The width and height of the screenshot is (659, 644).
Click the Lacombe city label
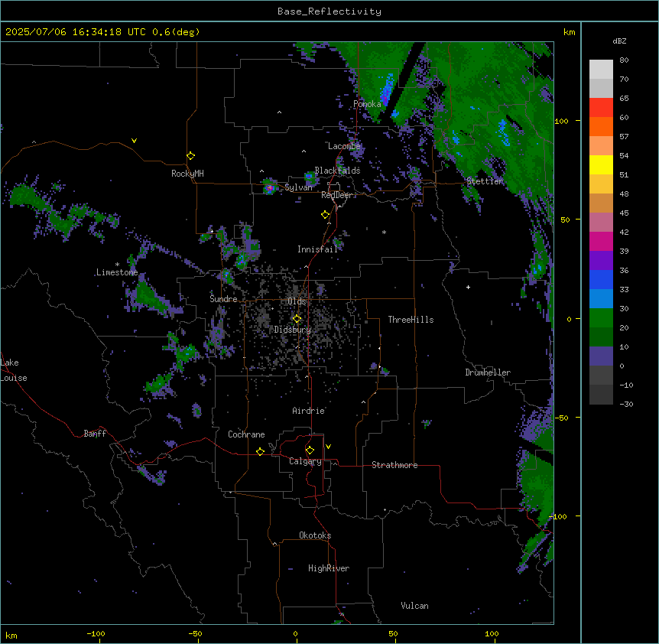point(344,146)
